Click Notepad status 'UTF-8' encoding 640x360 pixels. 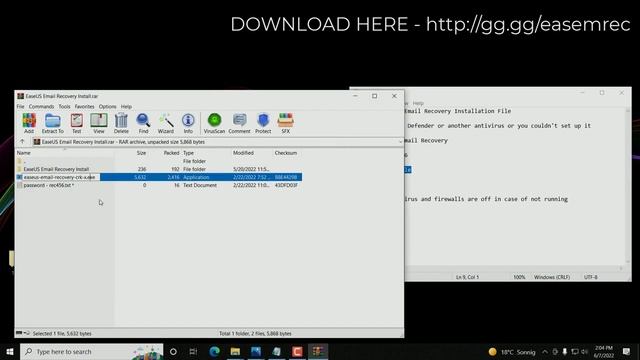591,277
